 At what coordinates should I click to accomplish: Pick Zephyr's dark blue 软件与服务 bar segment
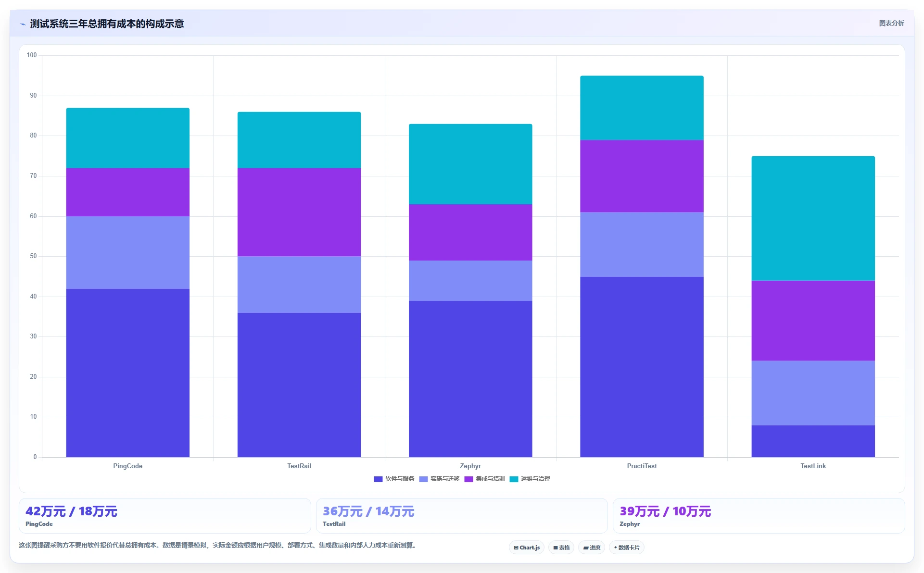coord(470,379)
